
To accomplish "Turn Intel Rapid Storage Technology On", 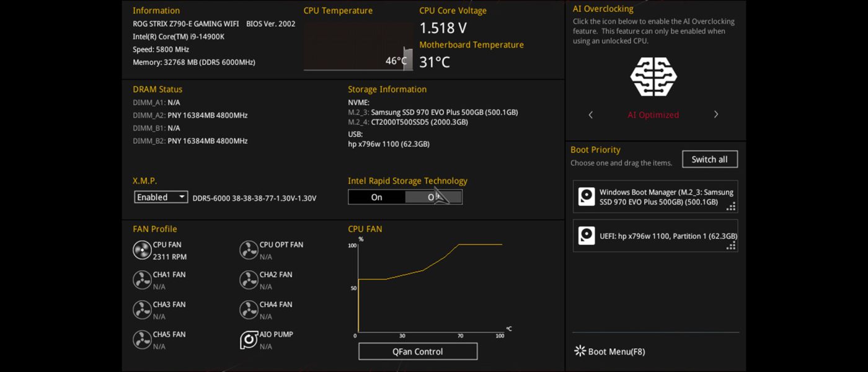I will (x=377, y=197).
